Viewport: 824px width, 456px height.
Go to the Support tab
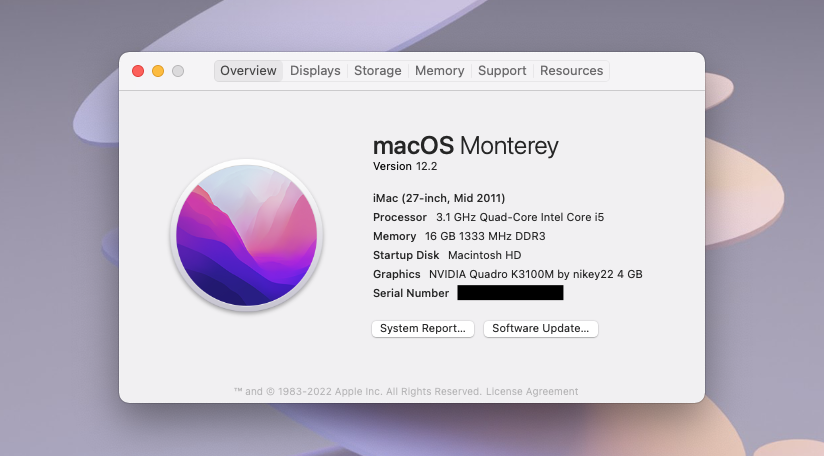pyautogui.click(x=502, y=71)
